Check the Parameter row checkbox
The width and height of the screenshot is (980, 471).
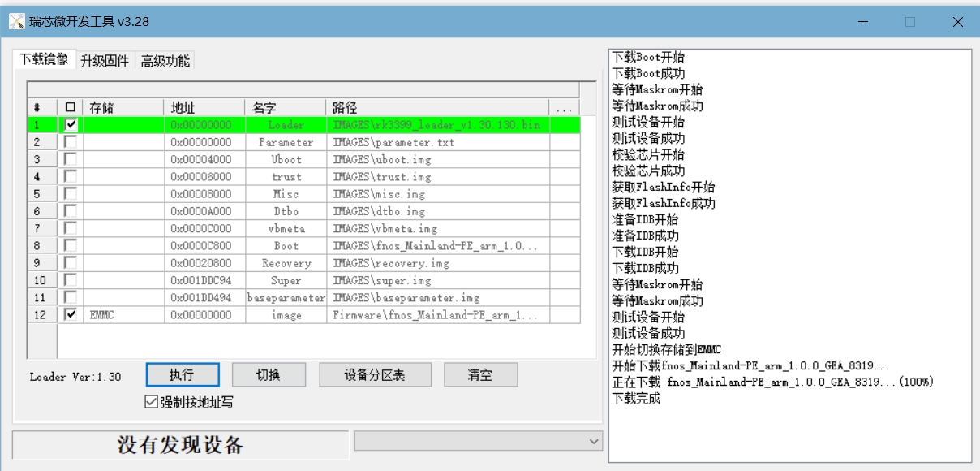pos(71,142)
